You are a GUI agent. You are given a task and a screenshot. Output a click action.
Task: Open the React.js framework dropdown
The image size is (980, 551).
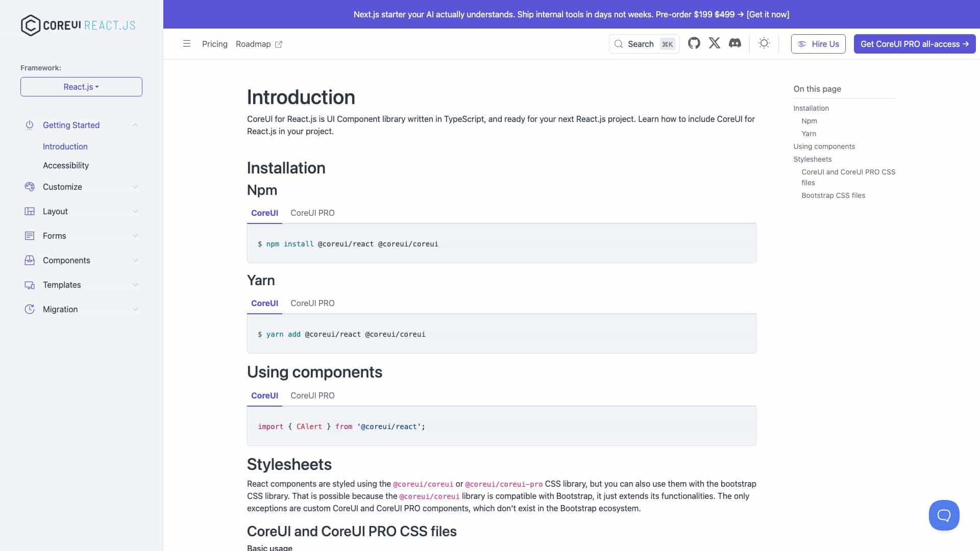click(81, 87)
